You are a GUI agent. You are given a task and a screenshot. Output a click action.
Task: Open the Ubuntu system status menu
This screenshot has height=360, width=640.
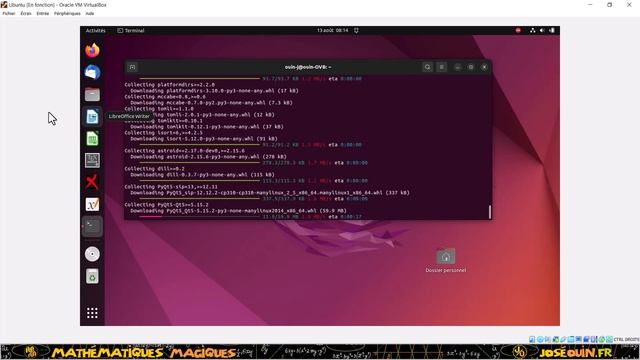pyautogui.click(x=542, y=30)
